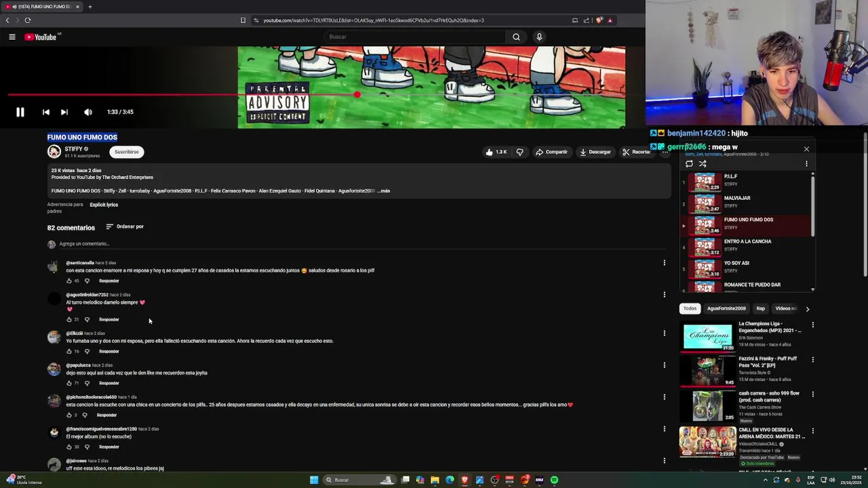The image size is (868, 488).
Task: Skip to previous video in playlist
Action: coord(45,112)
